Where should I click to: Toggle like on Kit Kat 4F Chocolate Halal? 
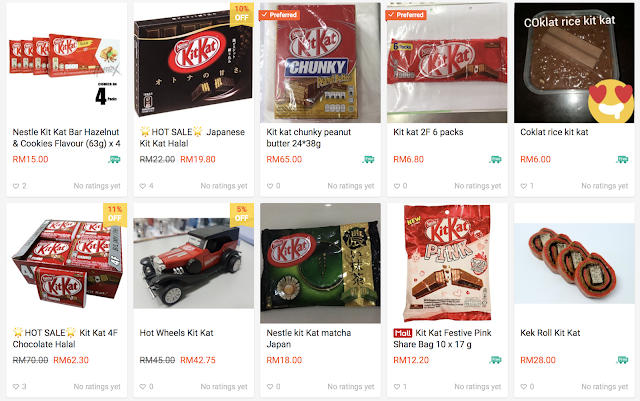click(16, 387)
